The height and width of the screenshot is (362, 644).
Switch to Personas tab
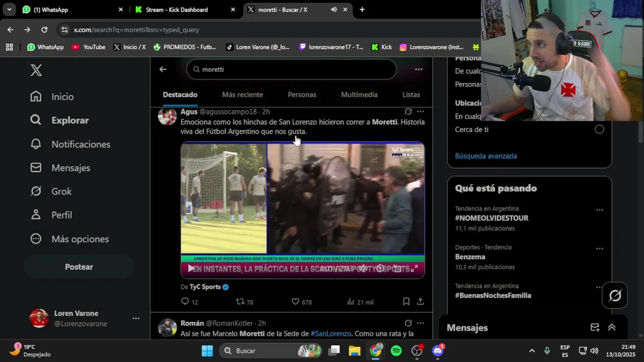302,95
